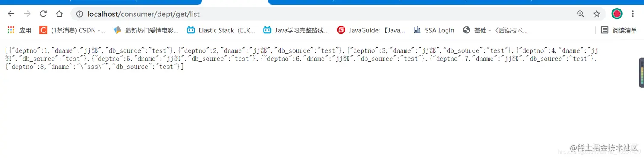Click the side widget on right edge
The image size is (644, 158).
pos(641,73)
